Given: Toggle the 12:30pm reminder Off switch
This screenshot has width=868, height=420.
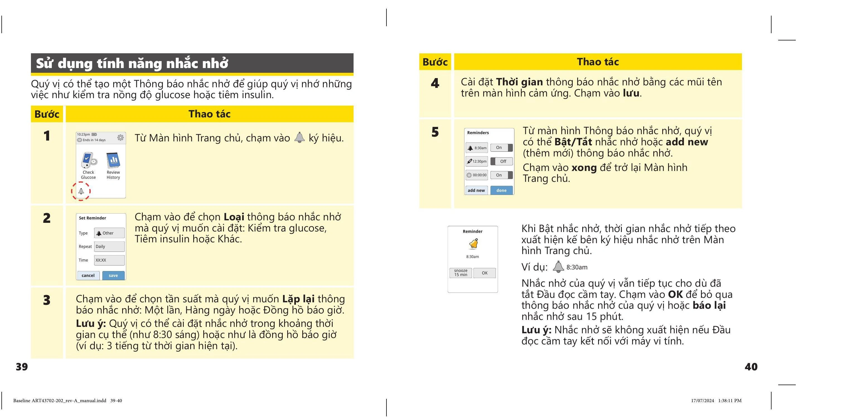Looking at the screenshot, I should click(502, 161).
